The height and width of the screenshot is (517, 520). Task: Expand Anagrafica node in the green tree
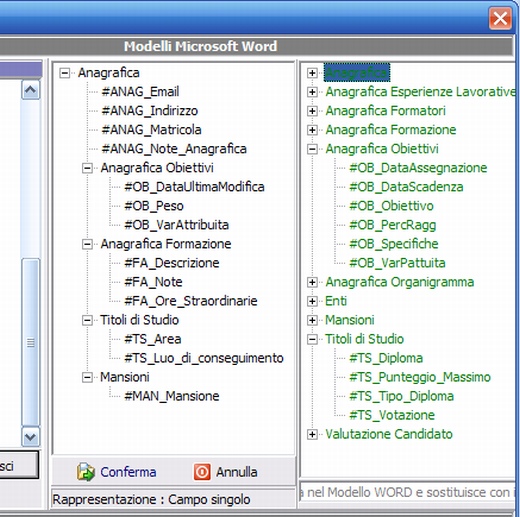(x=312, y=73)
